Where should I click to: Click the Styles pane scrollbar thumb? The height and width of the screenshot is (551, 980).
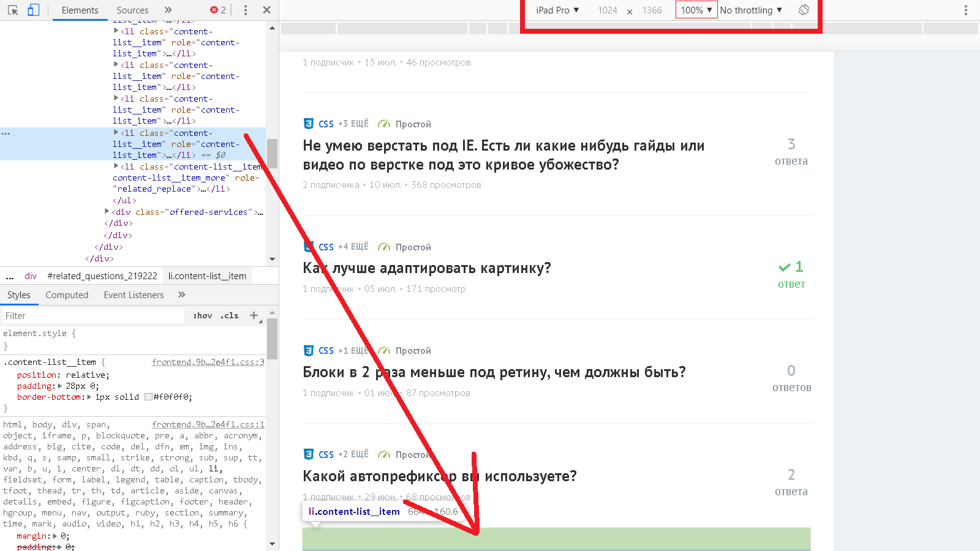click(x=272, y=339)
